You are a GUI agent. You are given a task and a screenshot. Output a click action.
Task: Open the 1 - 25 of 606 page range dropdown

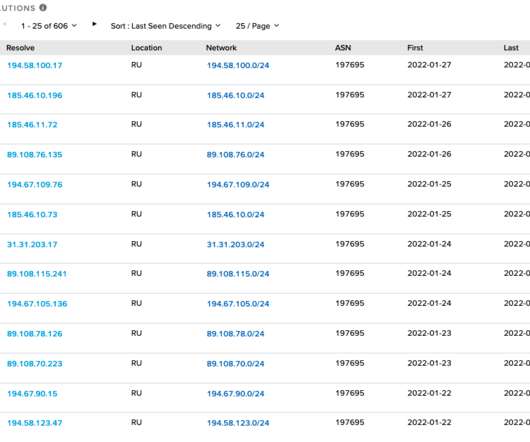pos(49,26)
